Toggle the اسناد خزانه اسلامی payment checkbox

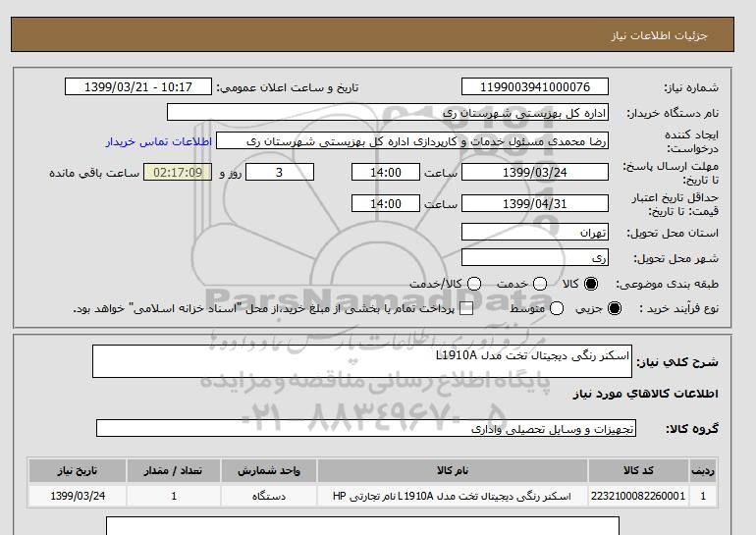point(466,309)
